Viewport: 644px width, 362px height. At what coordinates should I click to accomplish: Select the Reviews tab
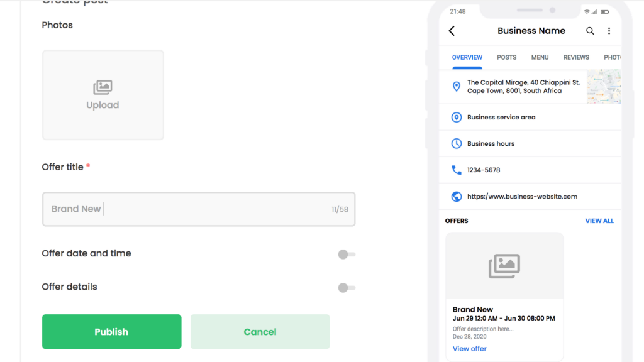click(x=576, y=57)
